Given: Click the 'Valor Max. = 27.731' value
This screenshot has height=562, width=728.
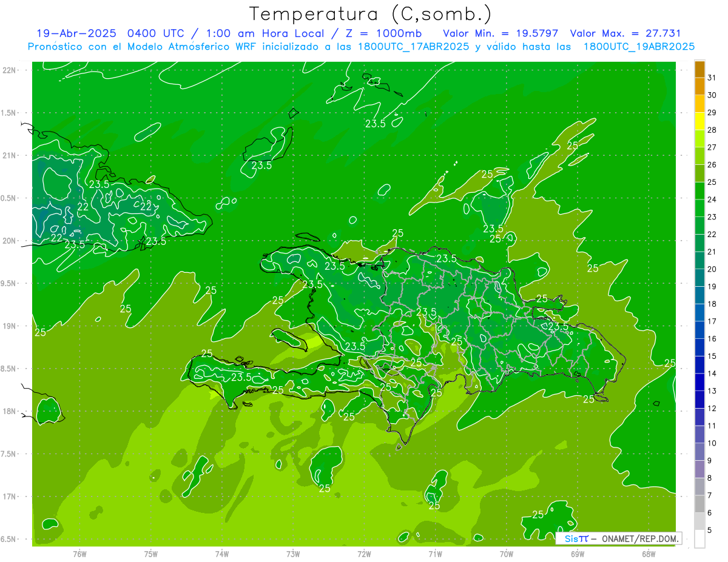Looking at the screenshot, I should click(625, 33).
